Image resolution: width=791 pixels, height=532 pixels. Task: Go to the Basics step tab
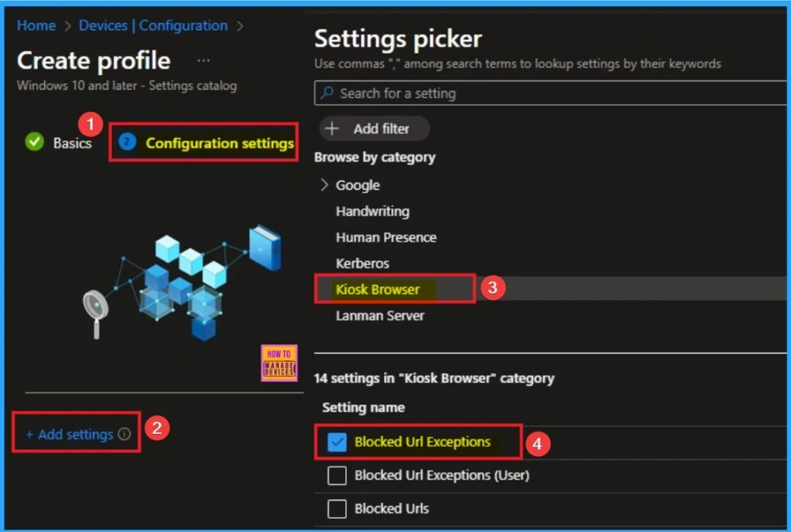tap(72, 143)
